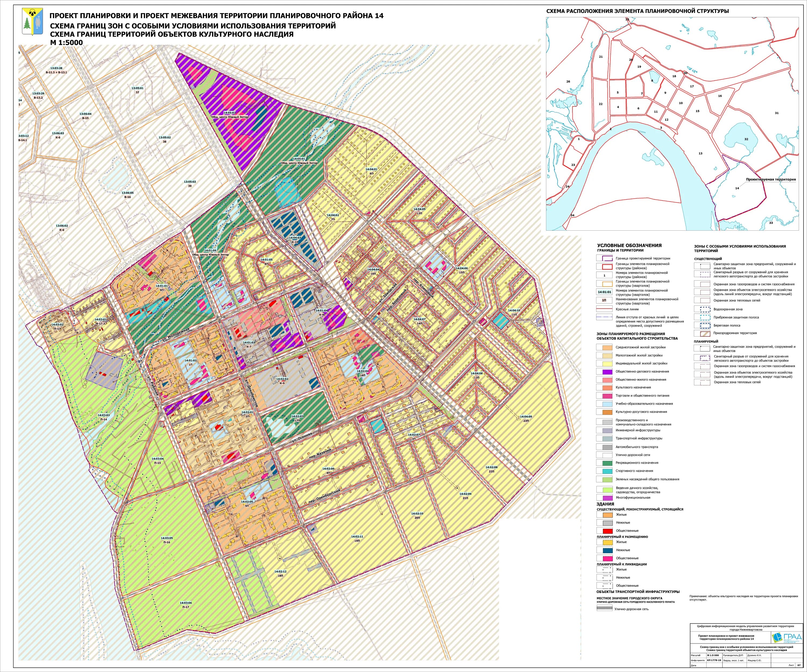Screen dimensions: 807x672
Task: Click the Красные линии legend line symbol
Action: click(x=604, y=309)
